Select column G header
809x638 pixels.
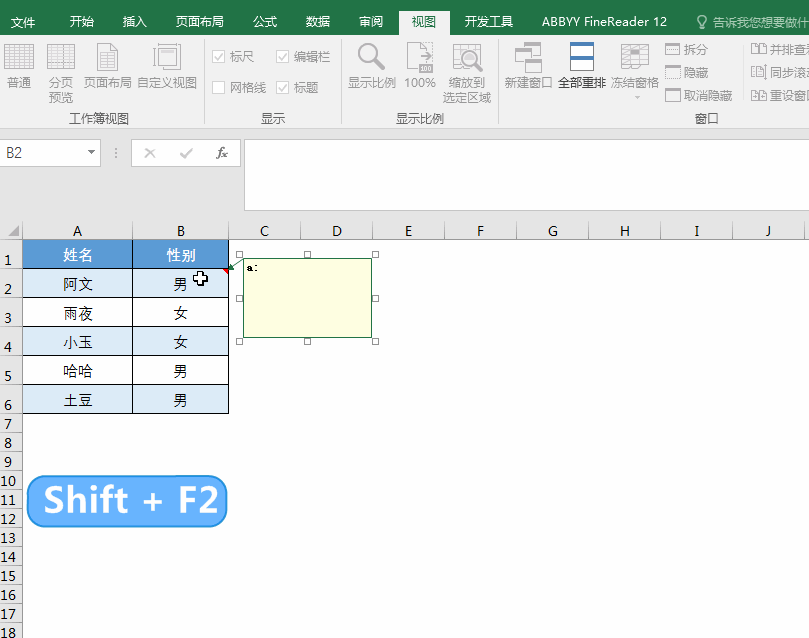553,231
